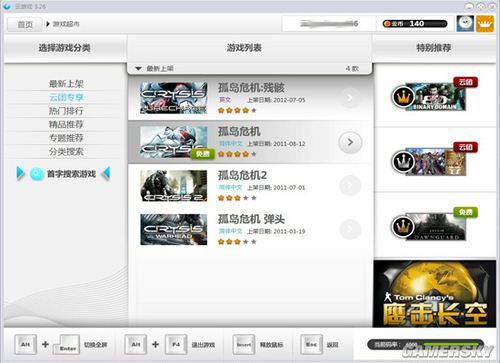This screenshot has width=500, height=363.
Task: Click the crown icon on Dawnguard
Action: click(403, 227)
